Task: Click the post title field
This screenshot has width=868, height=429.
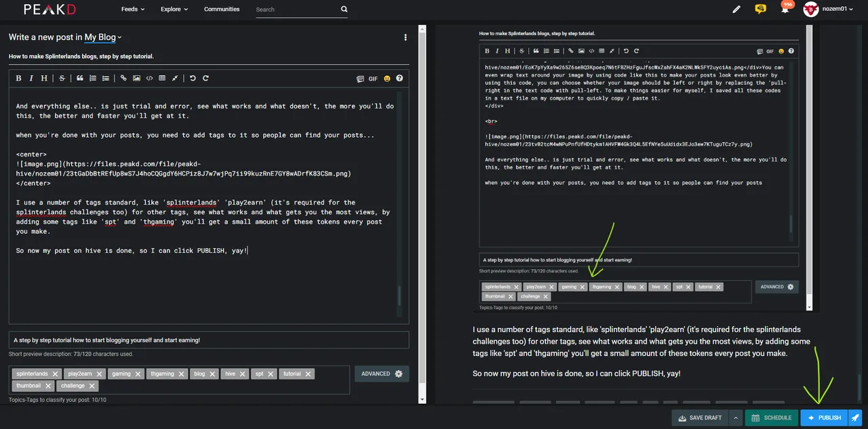Action: pos(209,56)
